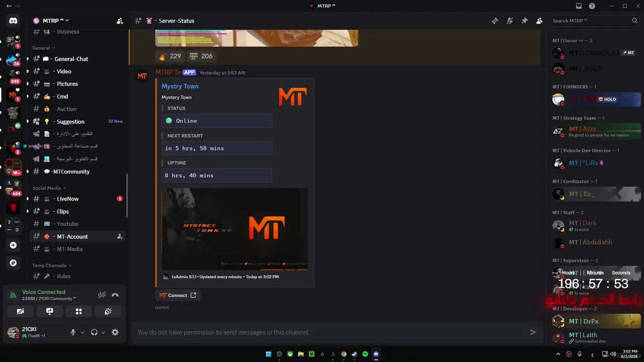Image resolution: width=644 pixels, height=362 pixels.
Task: Open the MT-Media channel
Action: (x=77, y=249)
